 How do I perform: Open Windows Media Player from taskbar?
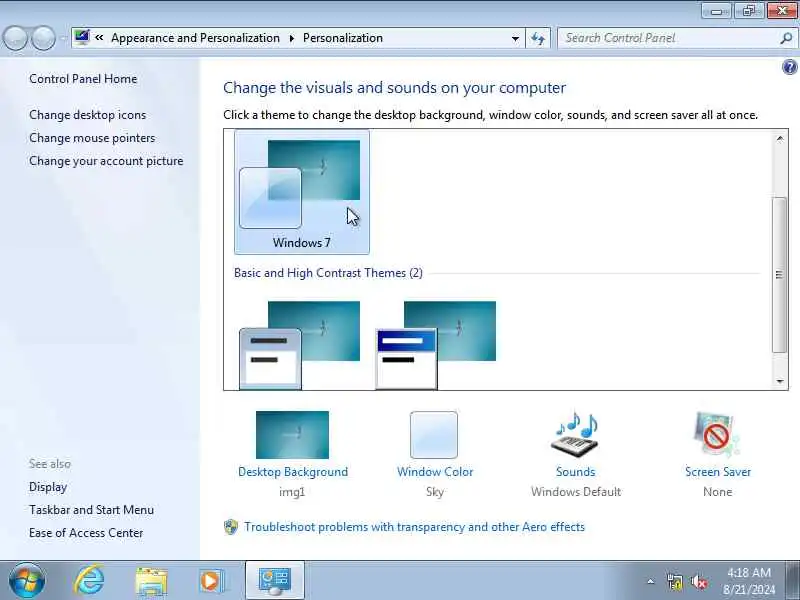(x=212, y=581)
